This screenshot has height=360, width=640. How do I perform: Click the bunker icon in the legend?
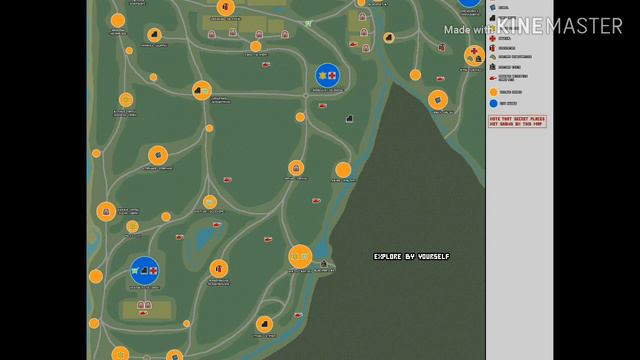(493, 67)
